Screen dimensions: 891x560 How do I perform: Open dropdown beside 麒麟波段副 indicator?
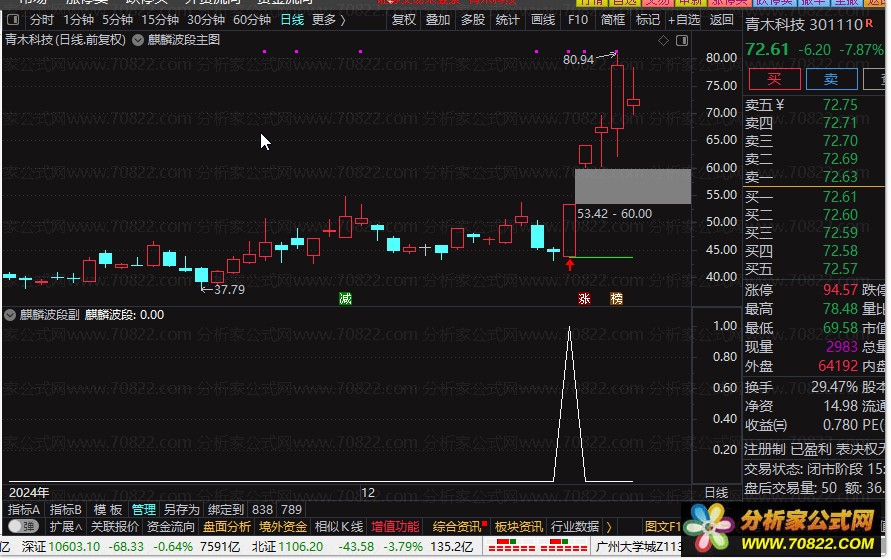tap(10, 315)
